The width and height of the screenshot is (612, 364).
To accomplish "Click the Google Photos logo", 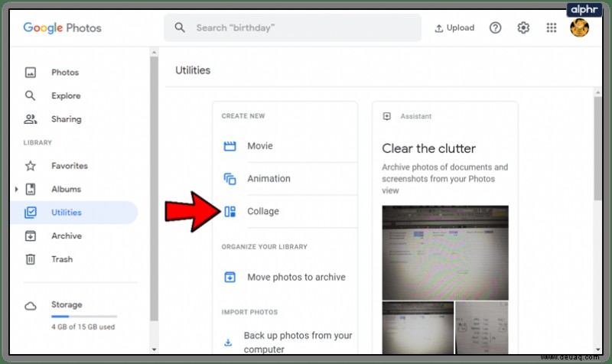I will tap(63, 28).
